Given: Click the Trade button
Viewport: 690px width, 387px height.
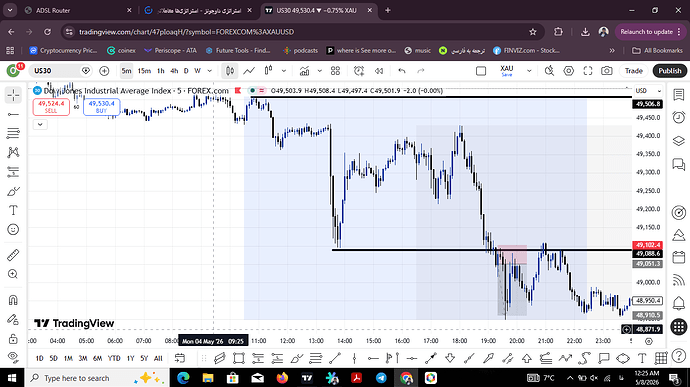Looking at the screenshot, I should click(634, 71).
